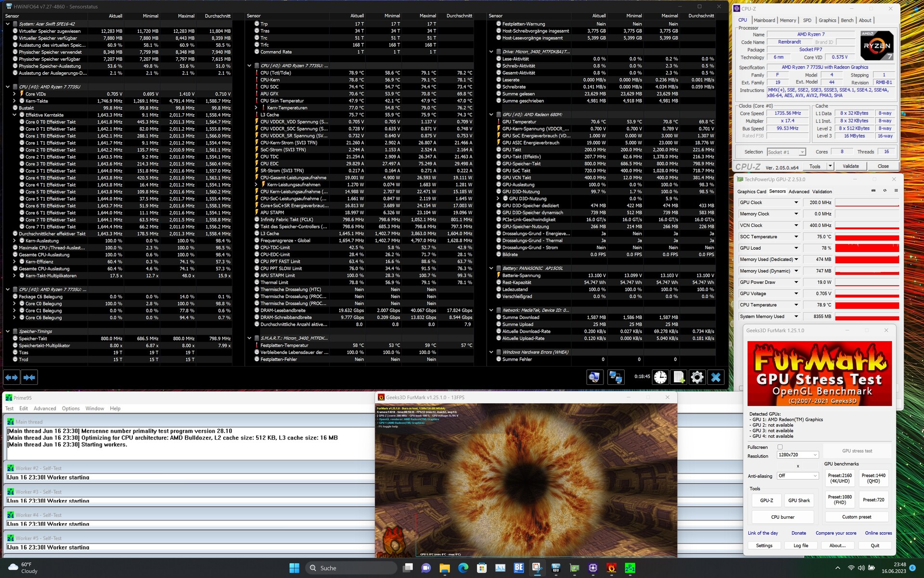Reset HWiNFO clock timer icon

(660, 377)
